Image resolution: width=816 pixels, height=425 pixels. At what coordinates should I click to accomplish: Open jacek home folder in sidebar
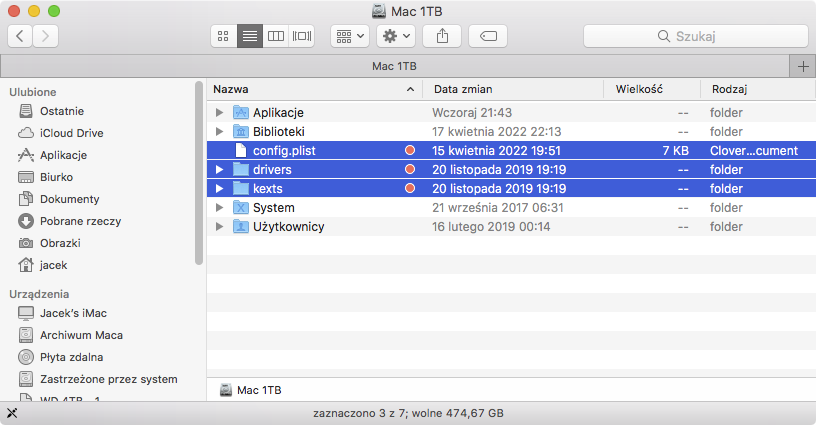(53, 265)
